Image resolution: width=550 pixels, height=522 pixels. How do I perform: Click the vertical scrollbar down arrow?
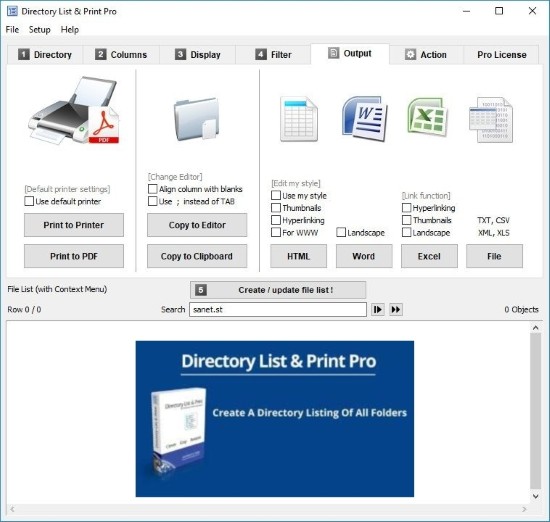click(x=536, y=496)
